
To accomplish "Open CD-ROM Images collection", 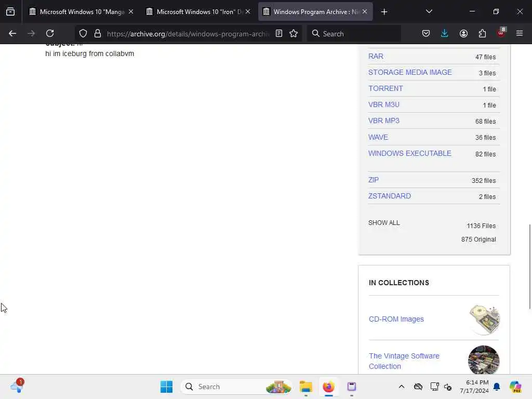I will 396,320.
